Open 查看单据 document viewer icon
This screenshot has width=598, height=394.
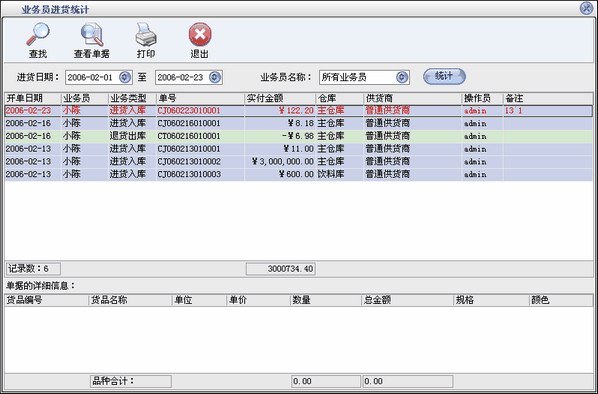click(x=92, y=34)
